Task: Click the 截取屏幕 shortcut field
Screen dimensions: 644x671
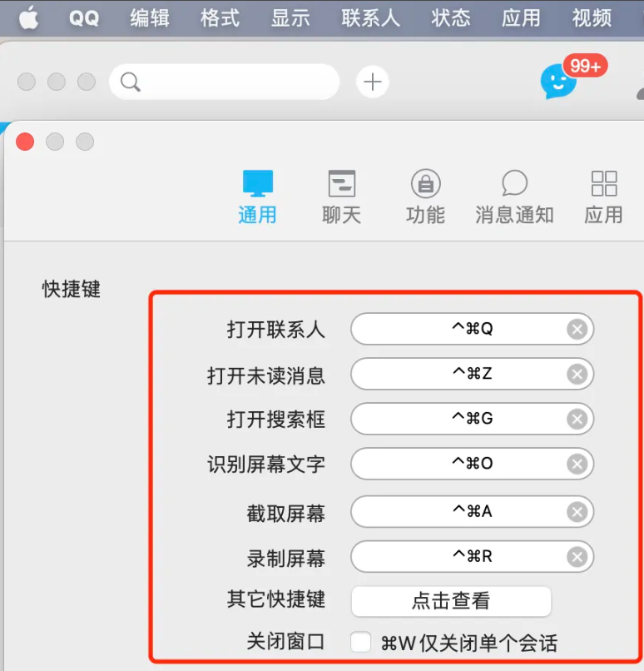Action: point(472,512)
